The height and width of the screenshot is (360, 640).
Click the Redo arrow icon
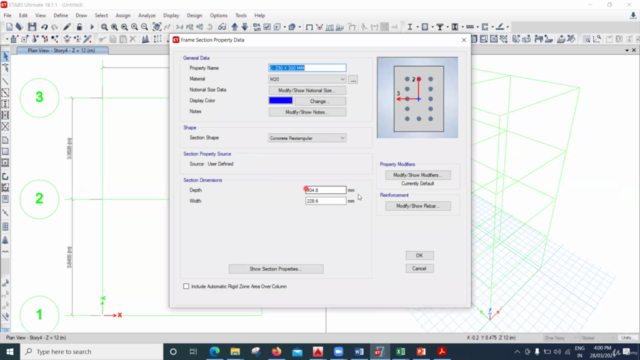coord(54,27)
